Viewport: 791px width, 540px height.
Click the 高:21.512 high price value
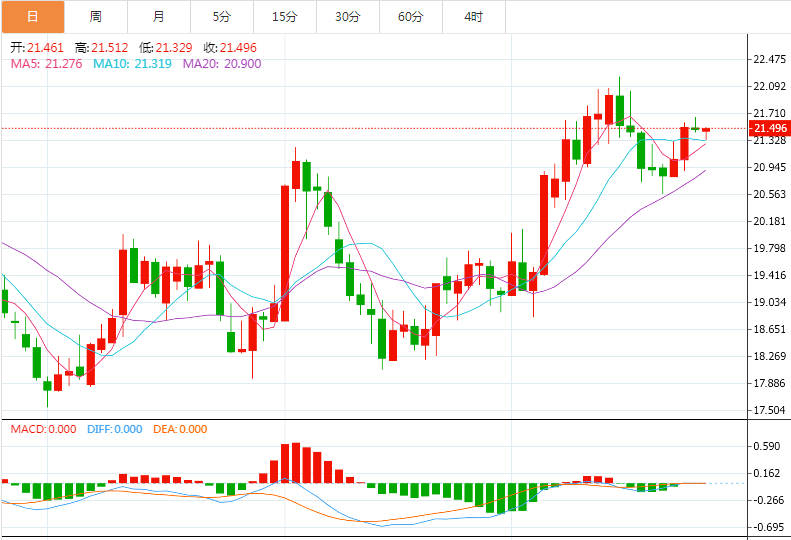pyautogui.click(x=101, y=48)
